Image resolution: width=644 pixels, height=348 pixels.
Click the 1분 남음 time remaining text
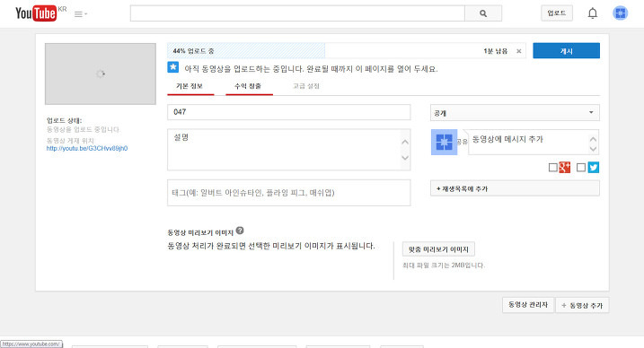pos(495,51)
